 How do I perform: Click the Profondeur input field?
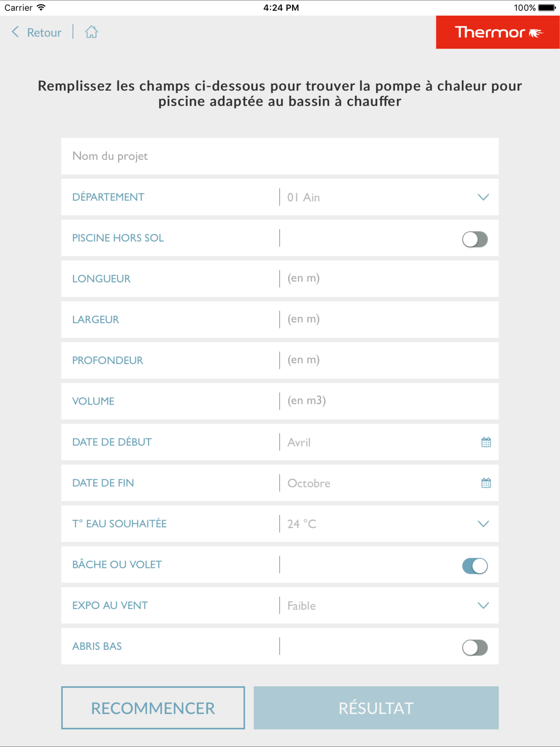[x=389, y=360]
